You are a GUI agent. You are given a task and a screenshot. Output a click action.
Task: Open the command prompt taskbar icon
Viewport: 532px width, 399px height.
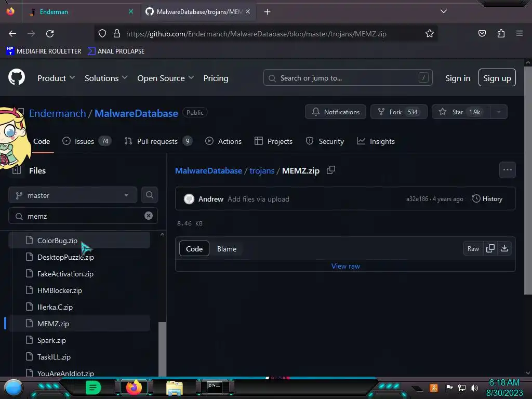point(215,388)
